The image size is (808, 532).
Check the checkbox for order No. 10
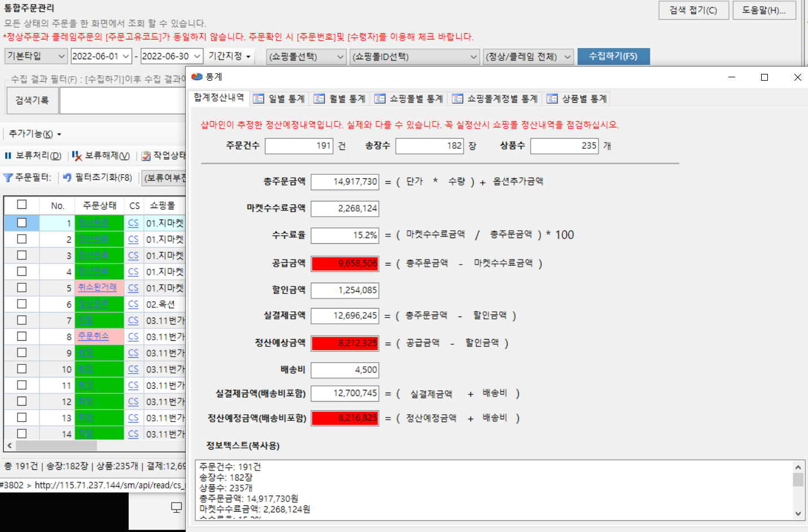tap(22, 369)
